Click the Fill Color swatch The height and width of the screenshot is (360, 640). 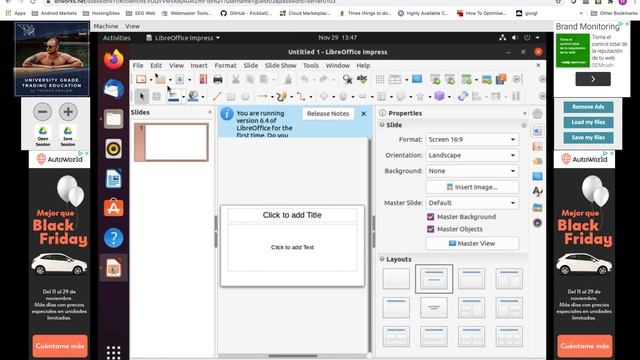pos(193,97)
